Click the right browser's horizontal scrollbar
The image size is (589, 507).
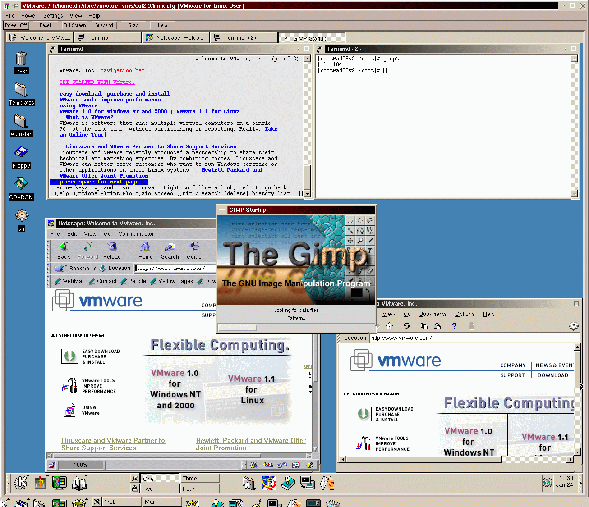coord(457,459)
